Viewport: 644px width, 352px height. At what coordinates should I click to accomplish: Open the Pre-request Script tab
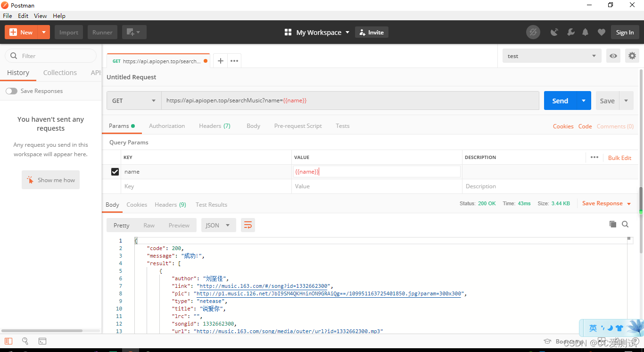(x=298, y=126)
